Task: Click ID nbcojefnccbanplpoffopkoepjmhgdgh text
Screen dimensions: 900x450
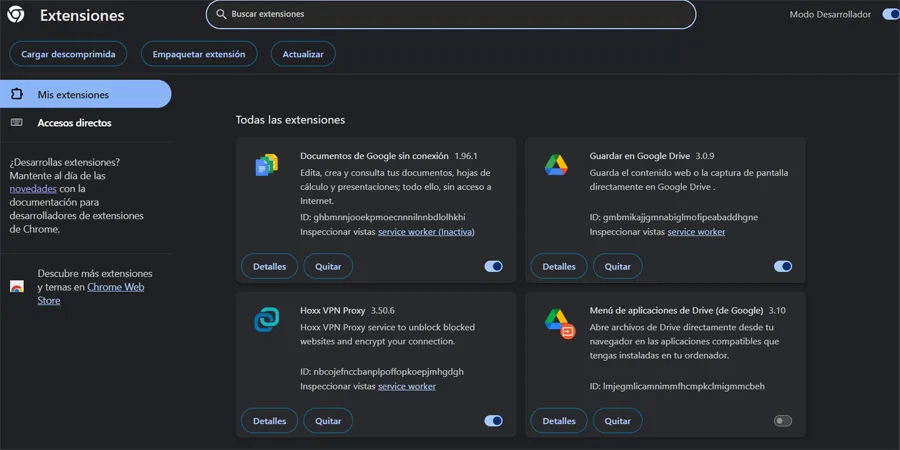Action: [382, 371]
